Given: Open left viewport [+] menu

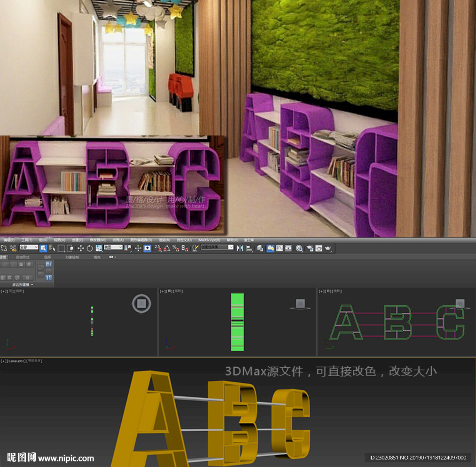Looking at the screenshot, I should point(321,291).
